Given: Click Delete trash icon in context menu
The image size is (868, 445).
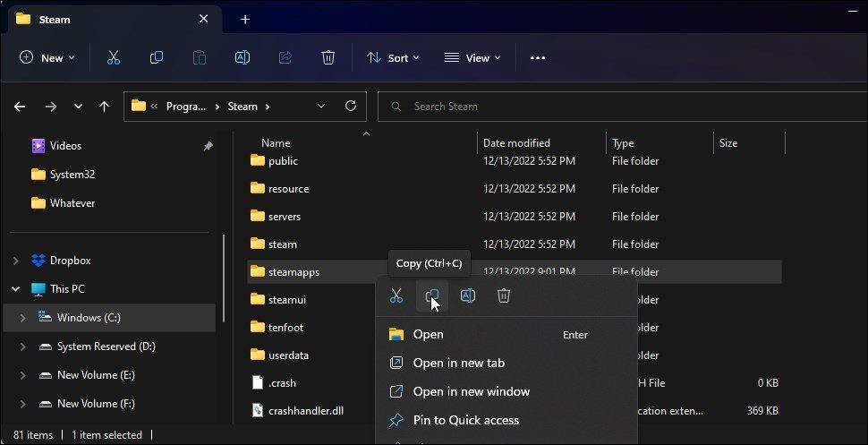Looking at the screenshot, I should [x=503, y=296].
